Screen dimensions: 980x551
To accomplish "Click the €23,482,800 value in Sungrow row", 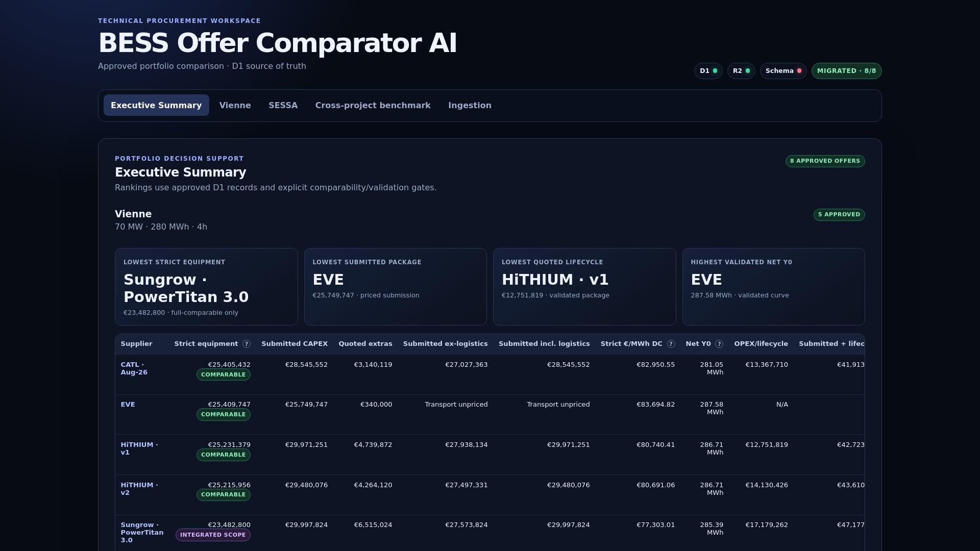I will [229, 525].
